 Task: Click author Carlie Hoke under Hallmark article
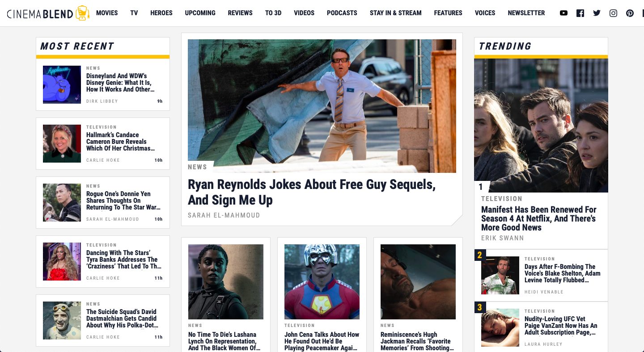click(103, 160)
